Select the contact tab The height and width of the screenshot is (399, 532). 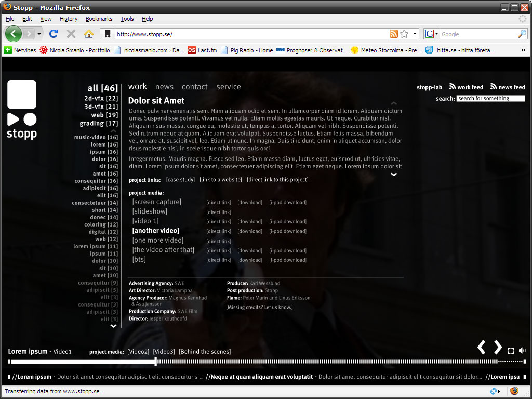tap(194, 87)
